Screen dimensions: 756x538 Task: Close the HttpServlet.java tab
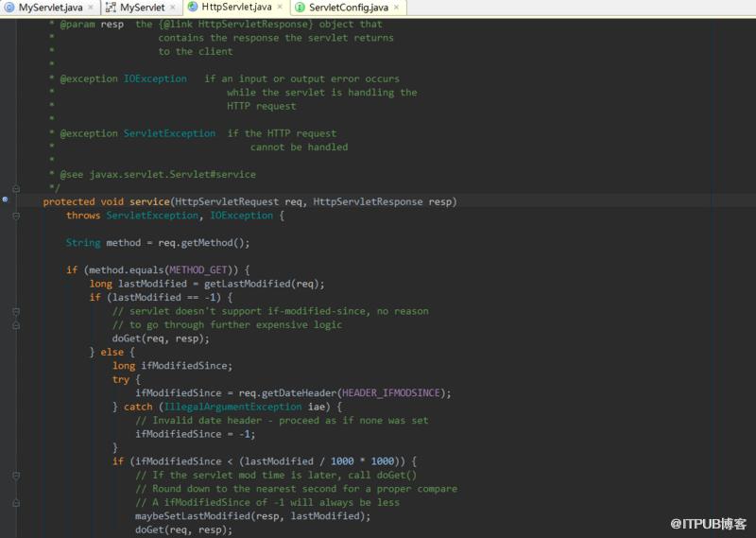pyautogui.click(x=280, y=7)
